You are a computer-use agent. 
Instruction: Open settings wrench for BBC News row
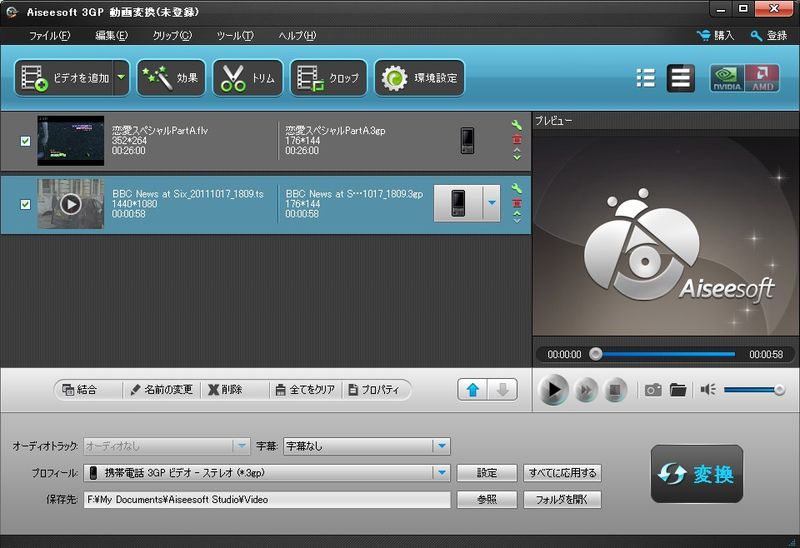(516, 188)
